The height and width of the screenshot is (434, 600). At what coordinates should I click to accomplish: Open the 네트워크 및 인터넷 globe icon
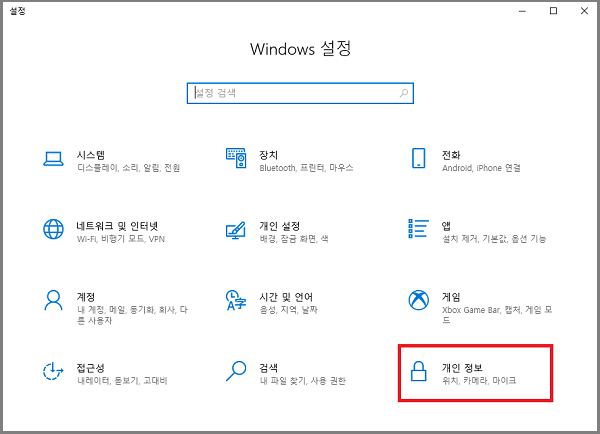(x=53, y=229)
